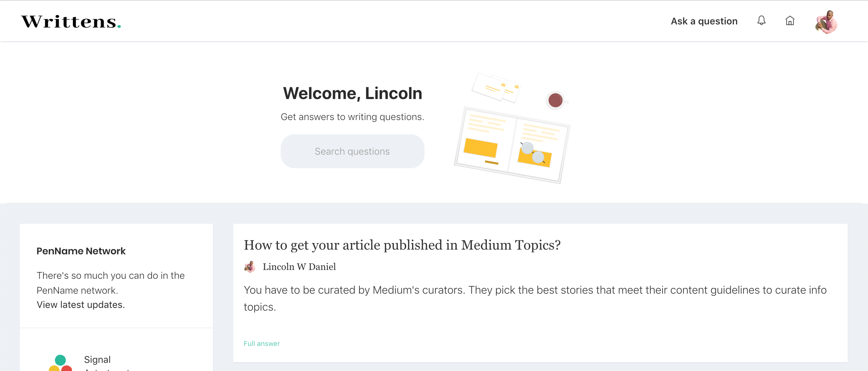The width and height of the screenshot is (868, 371).
Task: Click the PenName network description text
Action: tap(111, 283)
